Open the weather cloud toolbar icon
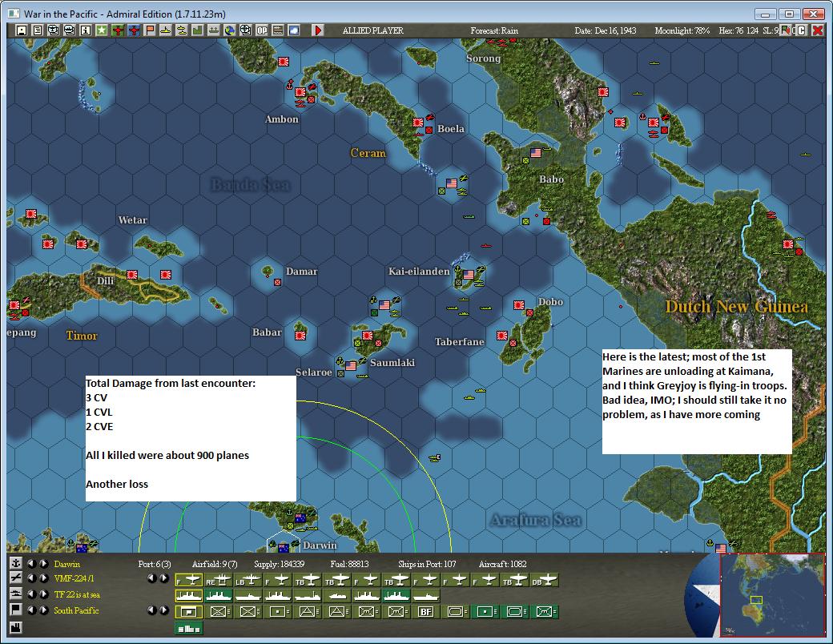The width and height of the screenshot is (833, 644). pyautogui.click(x=294, y=30)
